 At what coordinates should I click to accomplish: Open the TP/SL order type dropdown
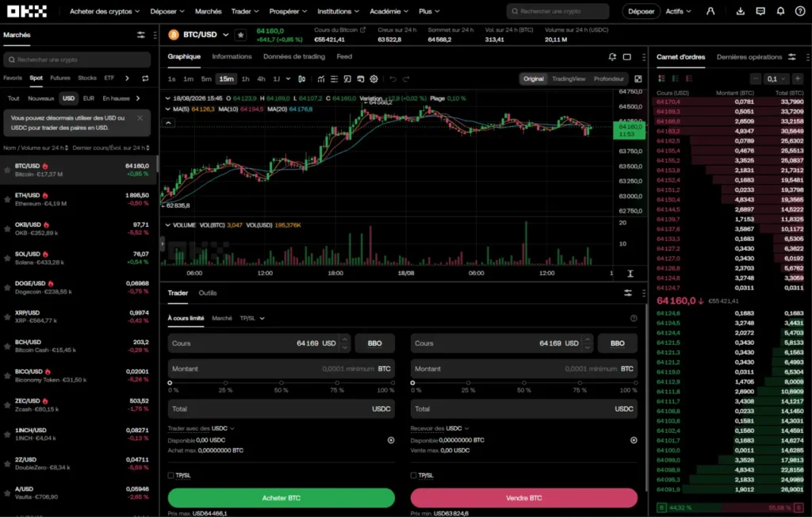pos(252,318)
